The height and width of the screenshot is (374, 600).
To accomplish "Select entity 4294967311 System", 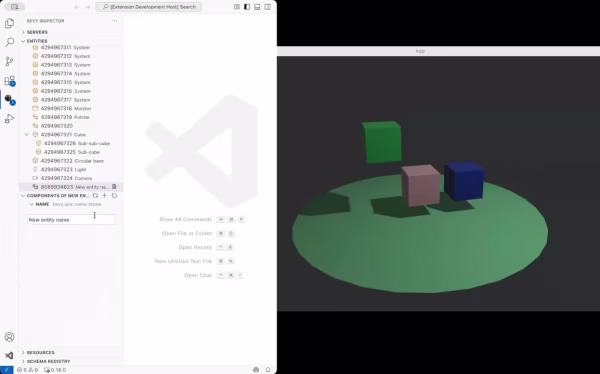I will (x=71, y=47).
